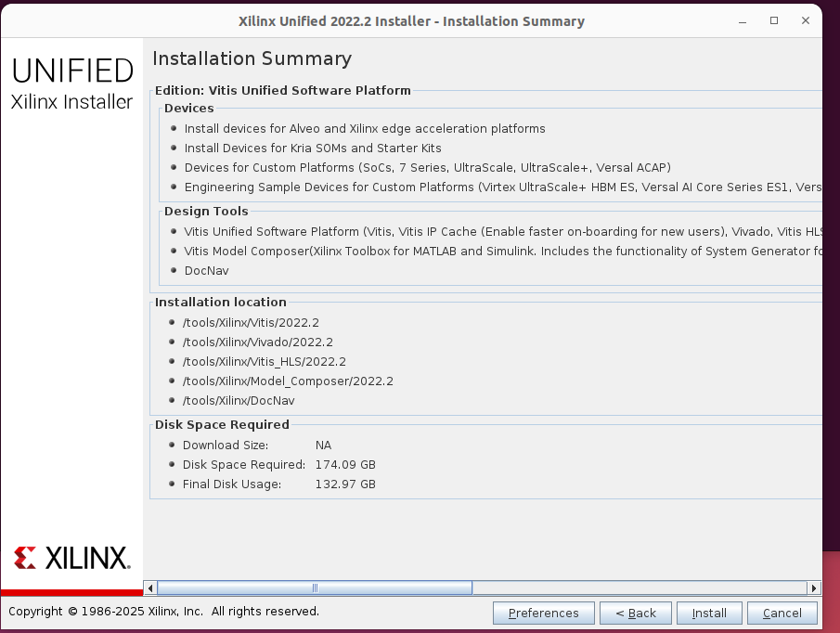
Task: Select the /tools/Xilinx/DocNav path
Action: (239, 401)
